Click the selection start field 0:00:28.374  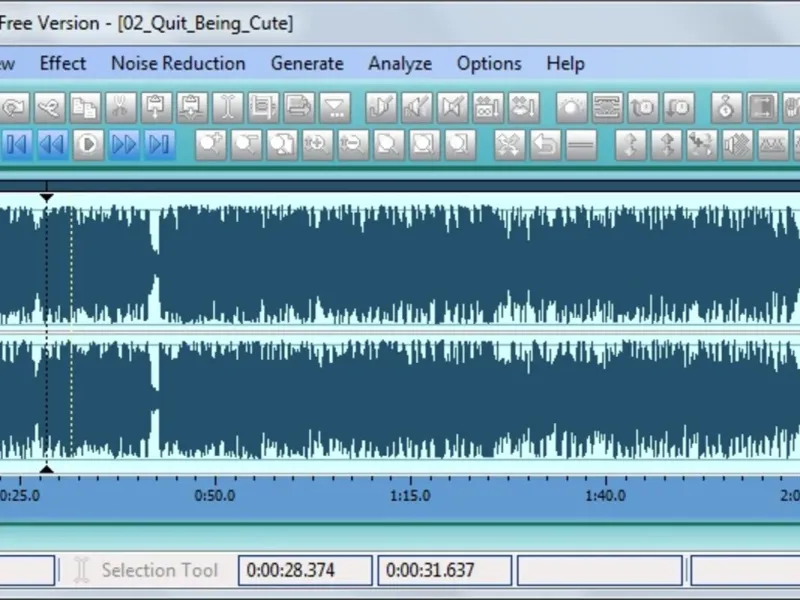point(305,570)
